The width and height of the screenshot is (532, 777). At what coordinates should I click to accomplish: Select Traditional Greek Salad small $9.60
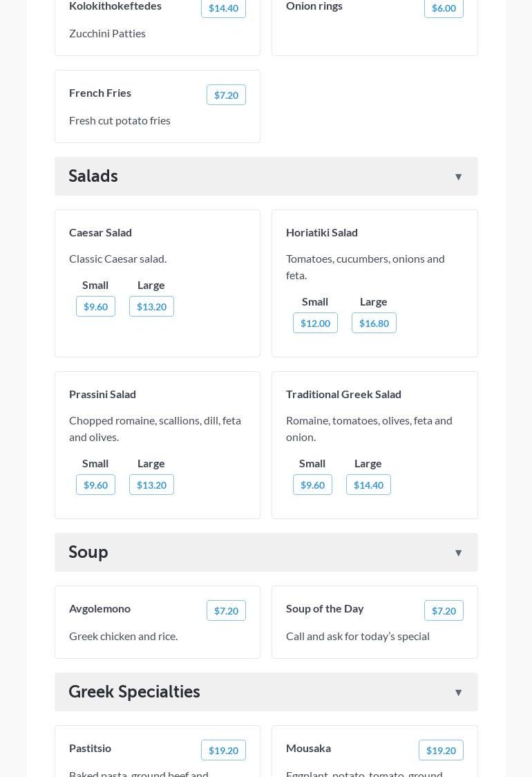[312, 485]
